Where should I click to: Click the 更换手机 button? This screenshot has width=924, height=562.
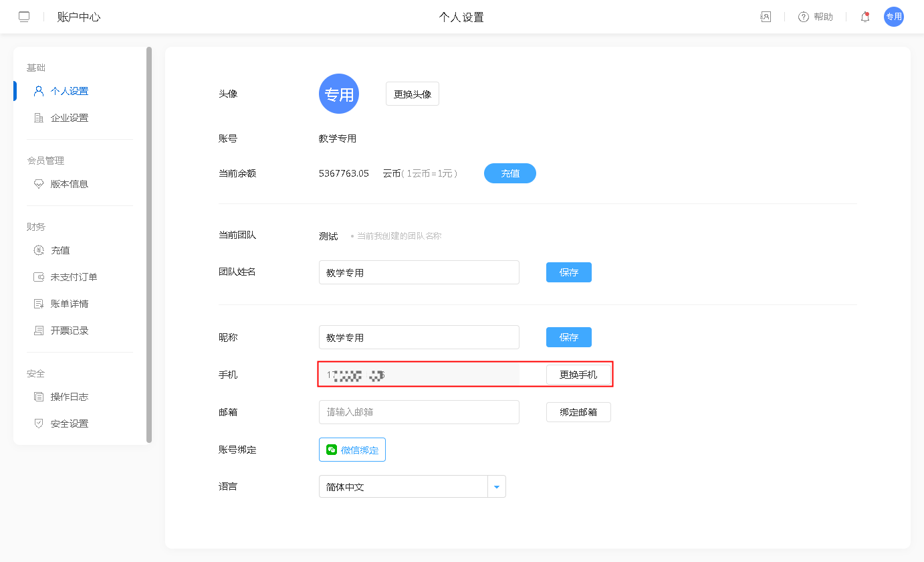point(578,375)
